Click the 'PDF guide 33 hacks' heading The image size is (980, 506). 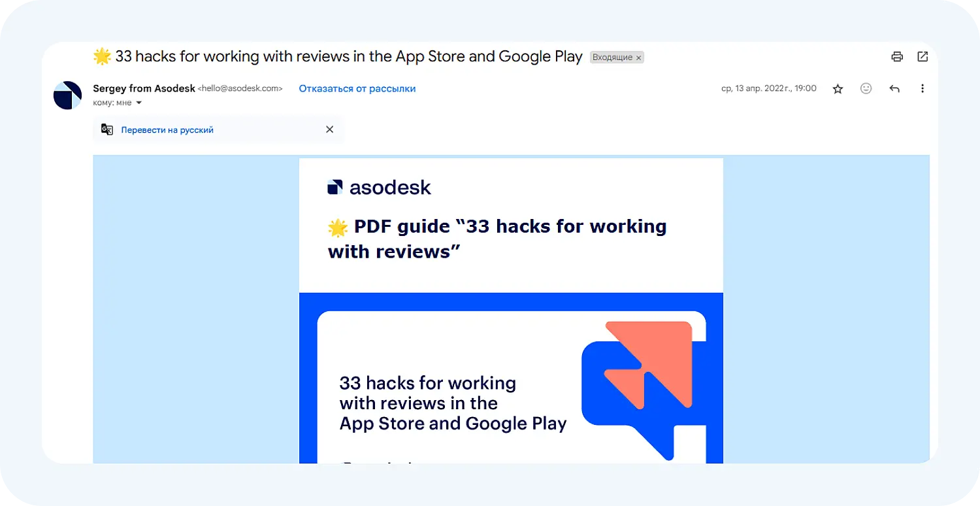[497, 239]
